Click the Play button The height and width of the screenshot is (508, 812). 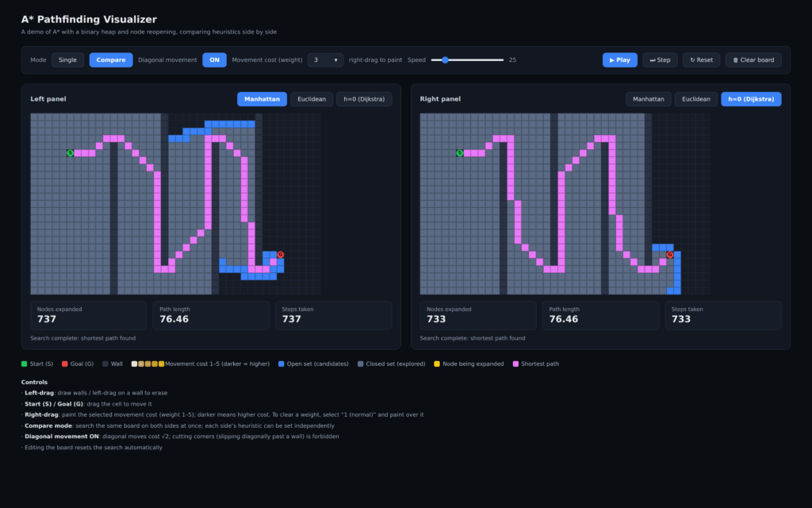(619, 60)
